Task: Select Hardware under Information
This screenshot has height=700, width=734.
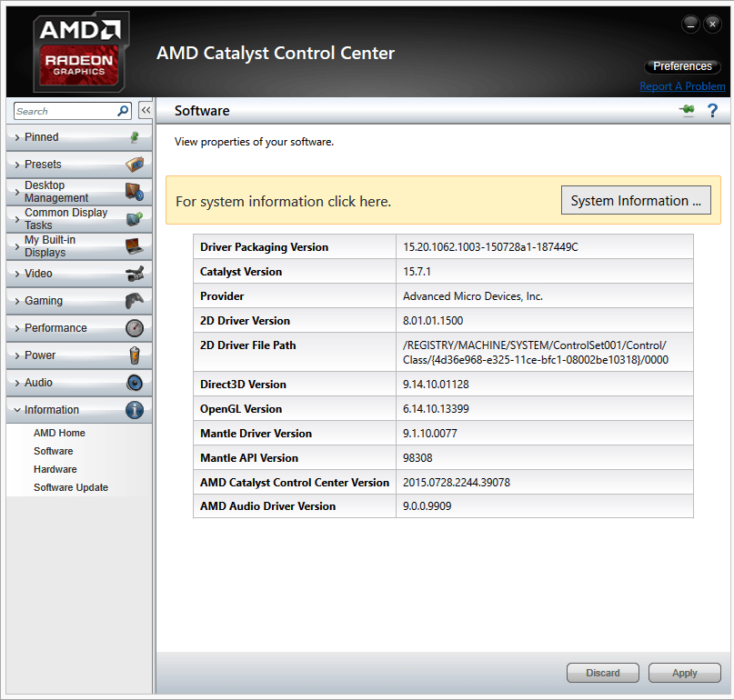Action: tap(55, 469)
